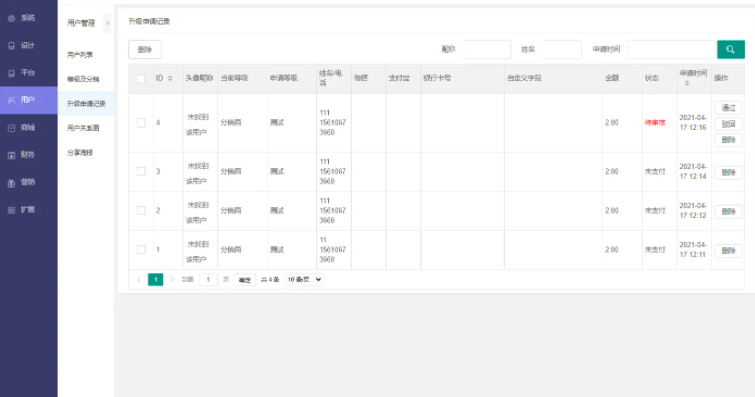Go to previous page arrow in pagination
Screen dimensions: 755x397
coord(139,279)
